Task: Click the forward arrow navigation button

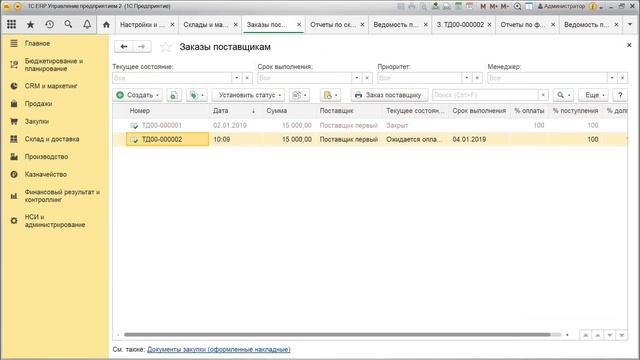Action: click(142, 47)
